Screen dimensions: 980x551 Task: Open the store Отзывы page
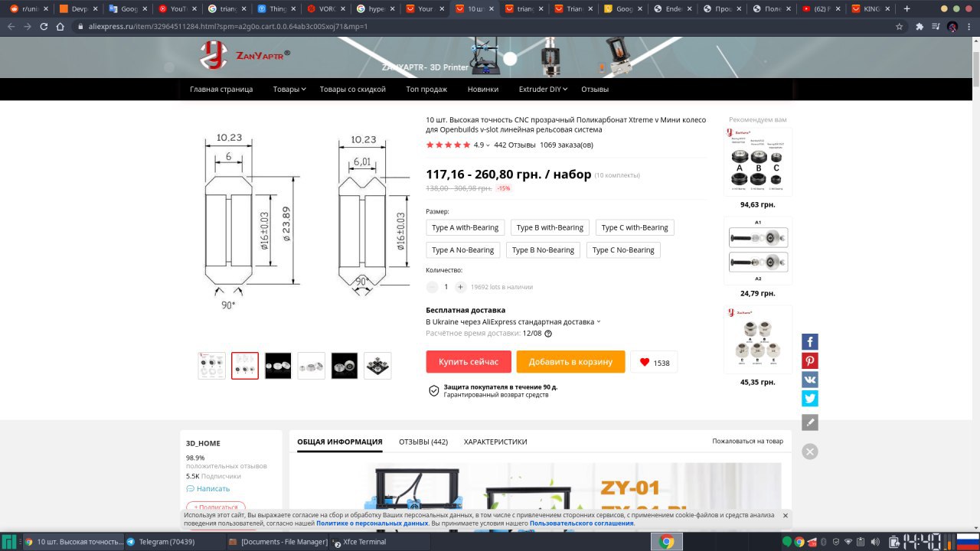(595, 90)
